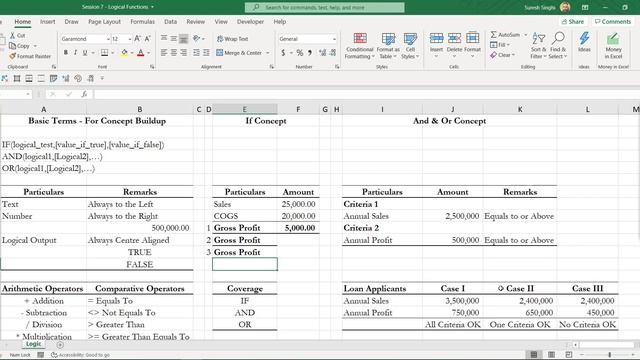Add a new sheet
Viewport: 640px width, 360px height.
pos(60,345)
